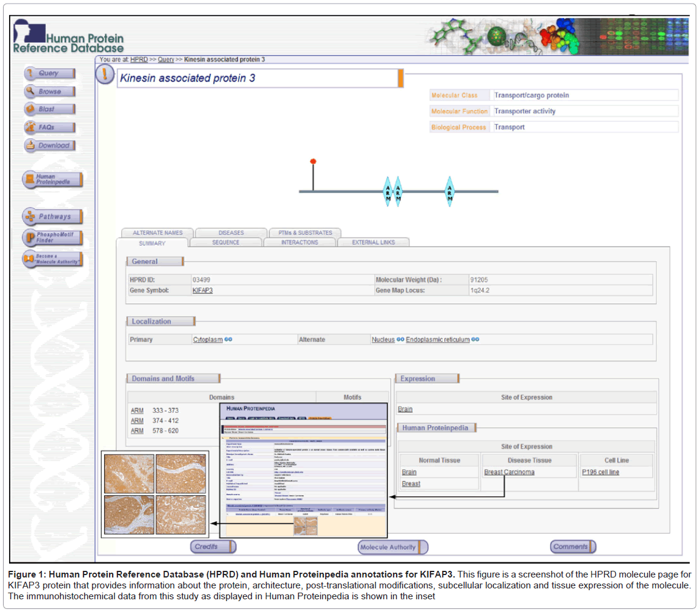Screen dimensions: 700x612
Task: Open the Browse sidebar button
Action: click(x=50, y=91)
